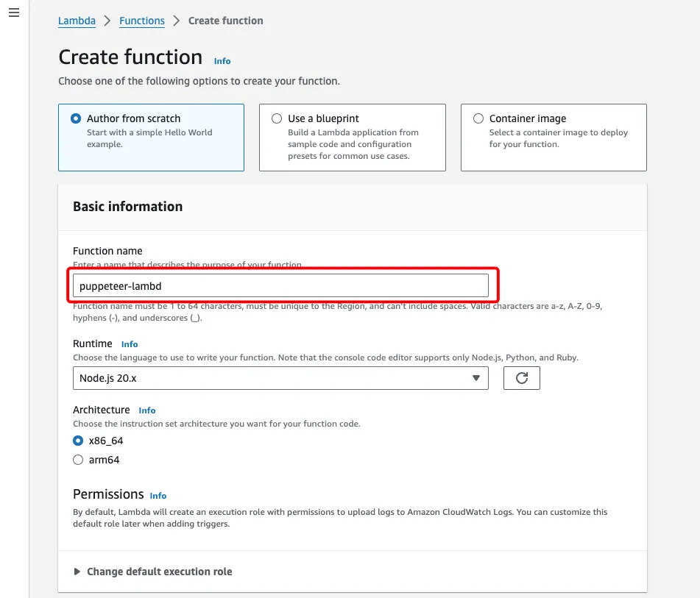Open Info link beside Runtime
The image size is (700, 598).
[130, 344]
